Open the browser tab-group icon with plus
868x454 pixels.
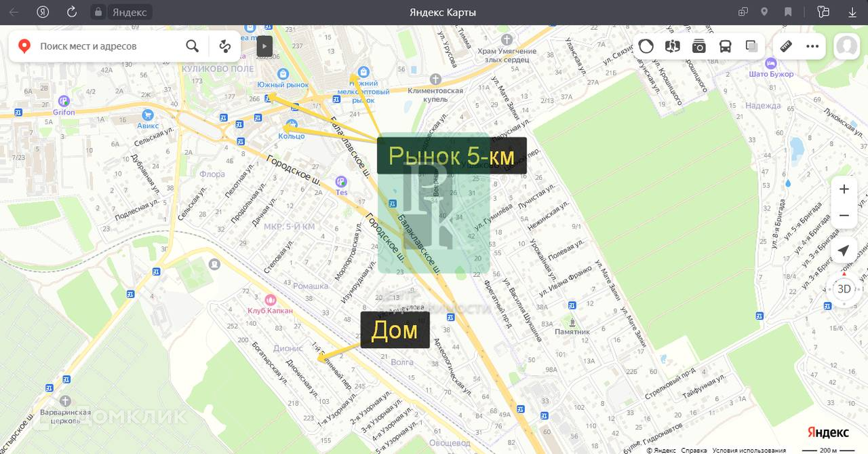[743, 12]
